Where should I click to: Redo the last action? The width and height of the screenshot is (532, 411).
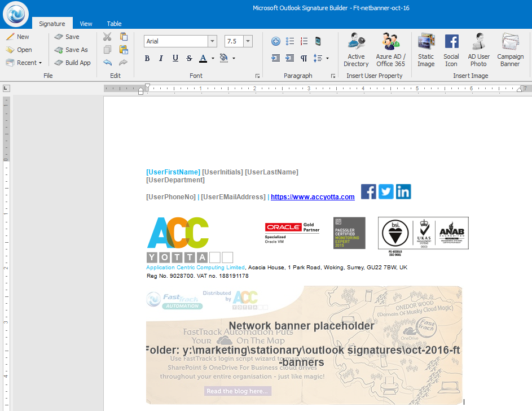click(x=124, y=63)
